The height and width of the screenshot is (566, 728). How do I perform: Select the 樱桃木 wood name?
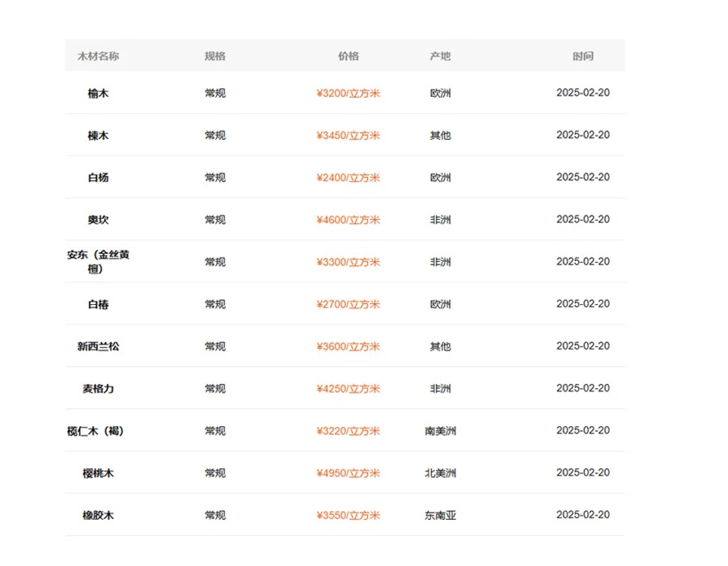[98, 473]
